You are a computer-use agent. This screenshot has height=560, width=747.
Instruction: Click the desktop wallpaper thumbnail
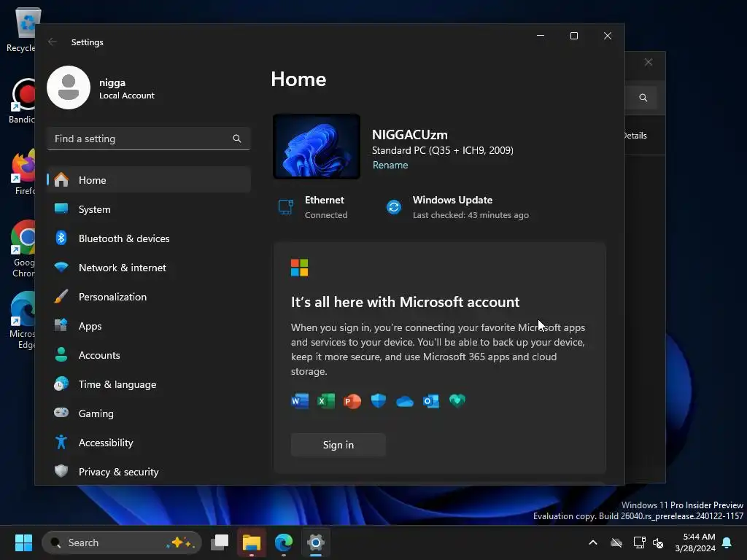(x=317, y=146)
